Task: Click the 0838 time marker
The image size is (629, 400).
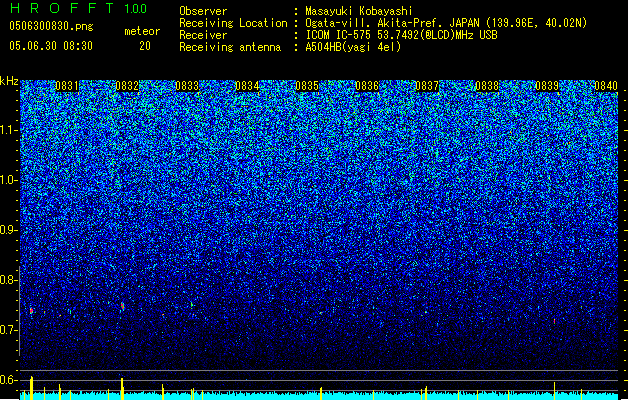Action: pyautogui.click(x=487, y=86)
